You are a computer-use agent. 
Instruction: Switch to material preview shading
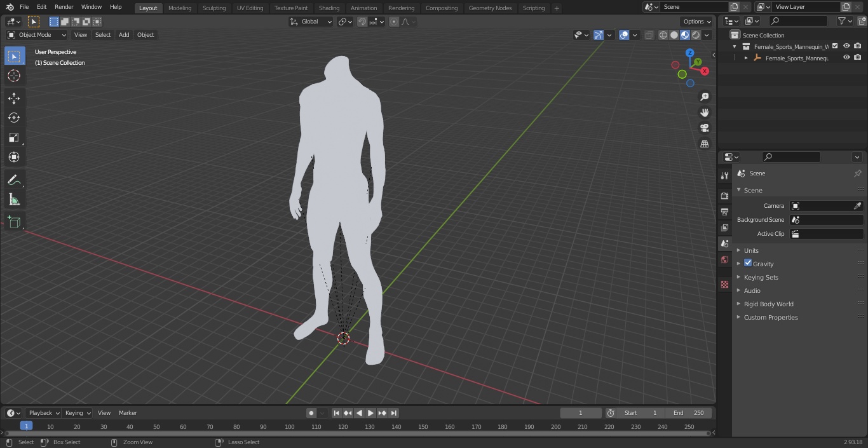tap(685, 35)
